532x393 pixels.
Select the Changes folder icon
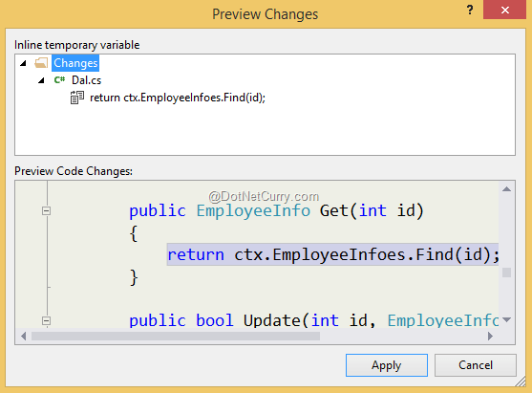pos(41,63)
